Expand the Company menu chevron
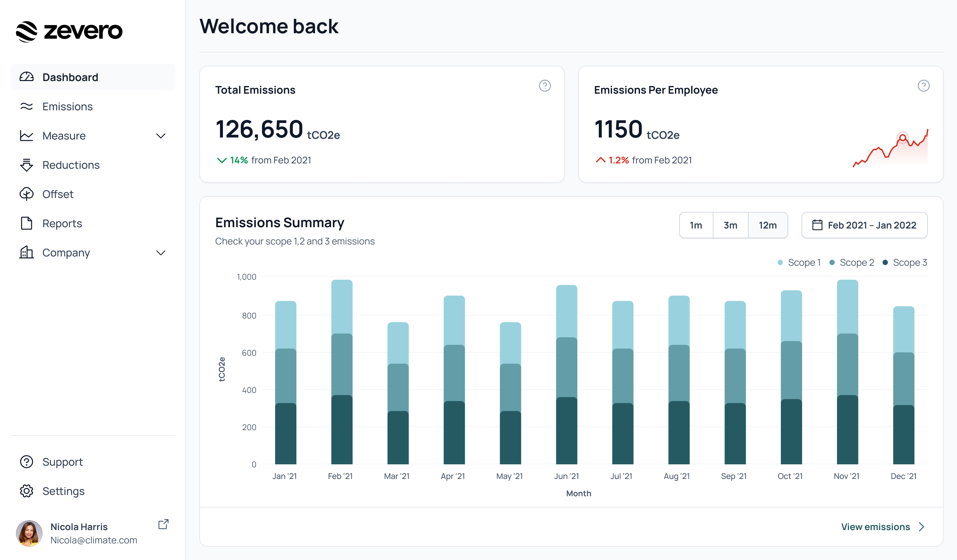 161,253
